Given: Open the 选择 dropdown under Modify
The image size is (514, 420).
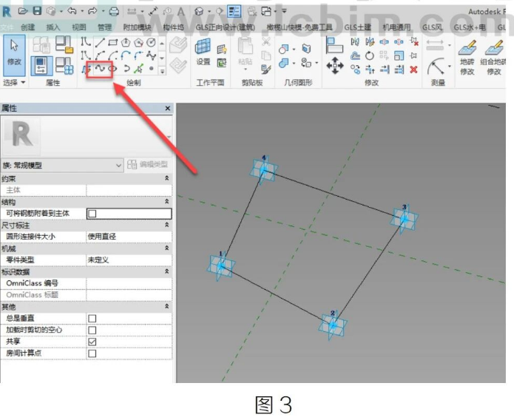Looking at the screenshot, I should pyautogui.click(x=14, y=82).
